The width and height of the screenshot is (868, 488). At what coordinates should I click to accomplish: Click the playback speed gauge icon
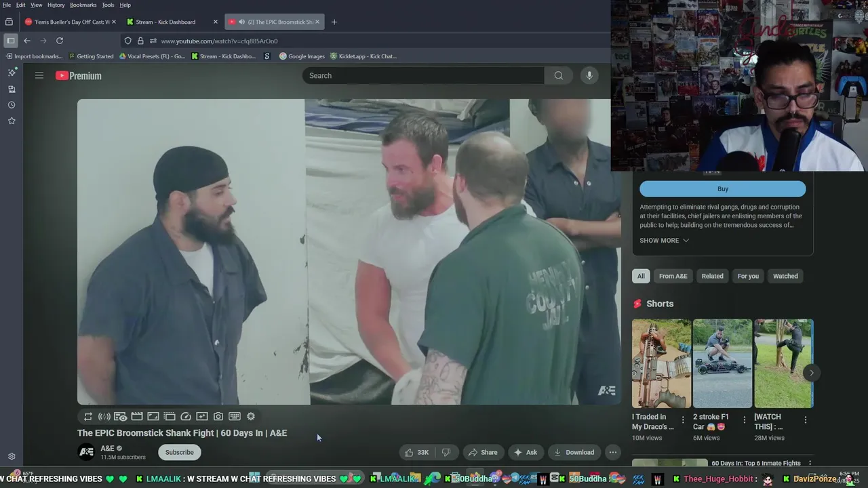pos(186,417)
